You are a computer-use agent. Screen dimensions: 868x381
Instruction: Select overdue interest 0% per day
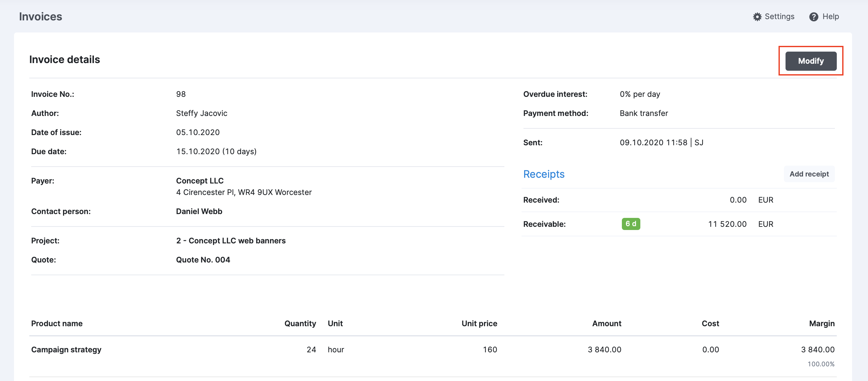[x=640, y=94]
